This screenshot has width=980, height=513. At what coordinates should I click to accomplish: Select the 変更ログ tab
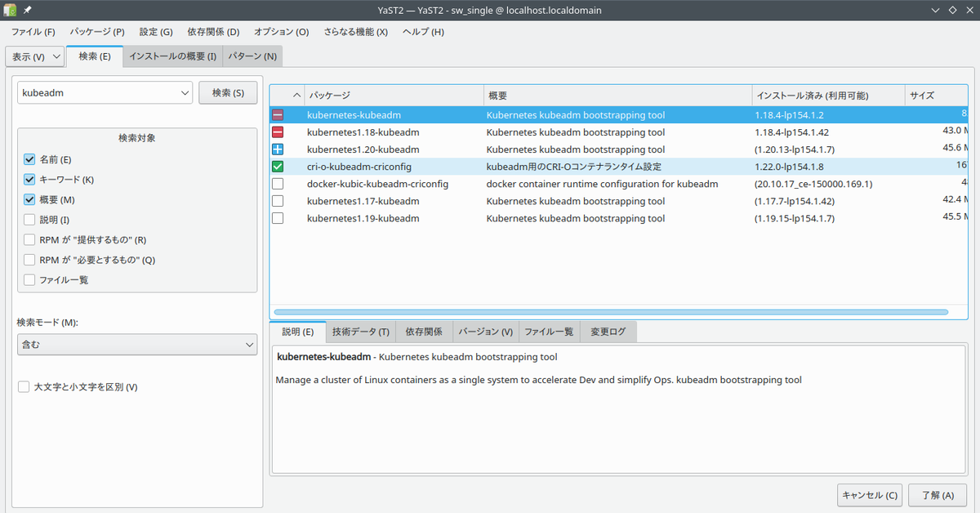coord(608,332)
